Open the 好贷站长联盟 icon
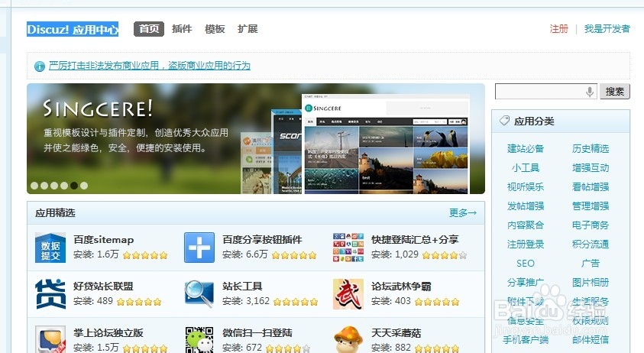Image resolution: width=644 pixels, height=353 pixels. click(50, 294)
